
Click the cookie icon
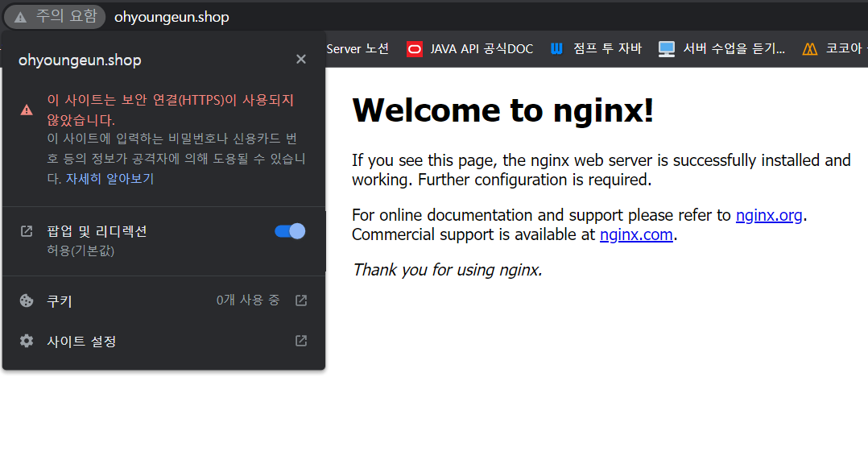pyautogui.click(x=27, y=300)
